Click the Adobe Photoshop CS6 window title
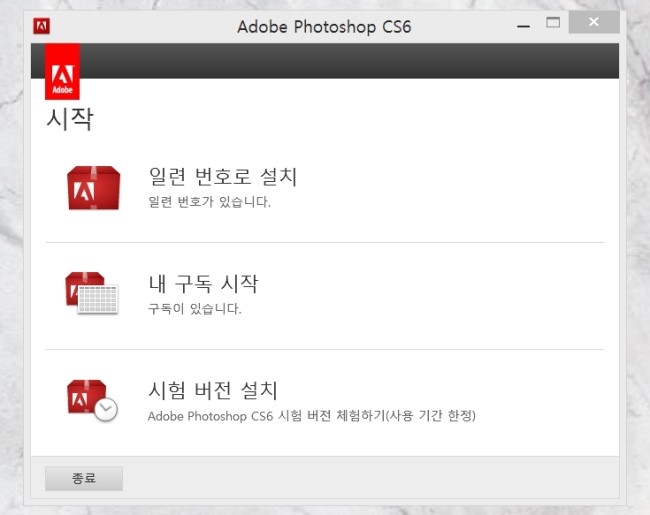The width and height of the screenshot is (650, 515). click(324, 27)
